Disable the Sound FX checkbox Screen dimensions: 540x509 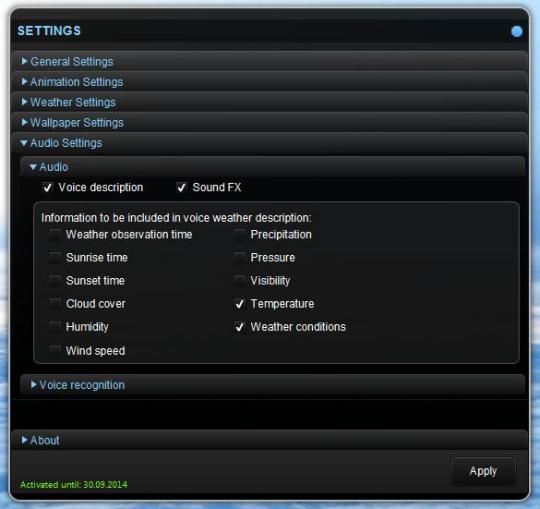point(181,188)
